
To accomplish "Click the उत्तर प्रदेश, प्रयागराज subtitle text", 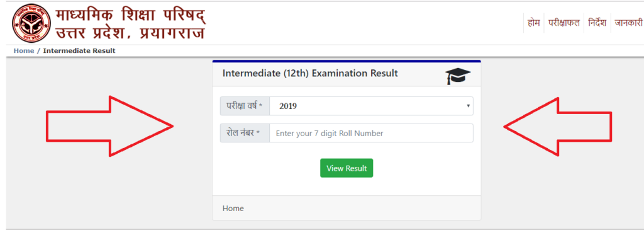I will click(x=130, y=33).
